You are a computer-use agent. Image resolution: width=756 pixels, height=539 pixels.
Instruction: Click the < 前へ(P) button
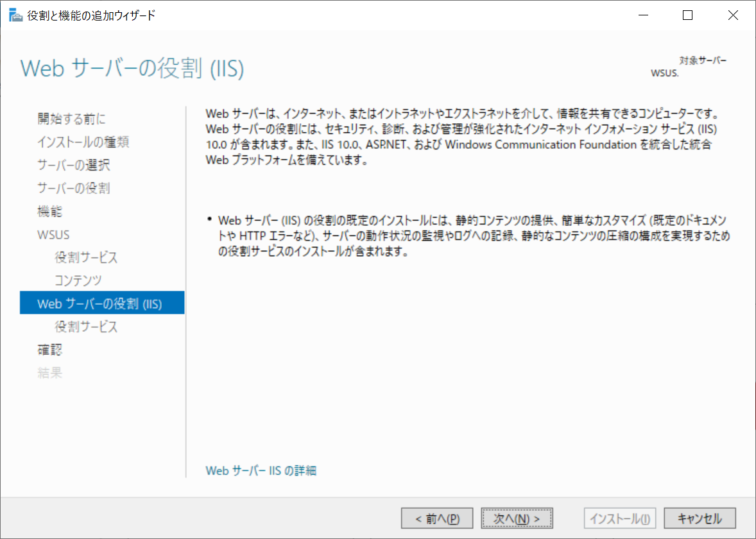pos(437,518)
